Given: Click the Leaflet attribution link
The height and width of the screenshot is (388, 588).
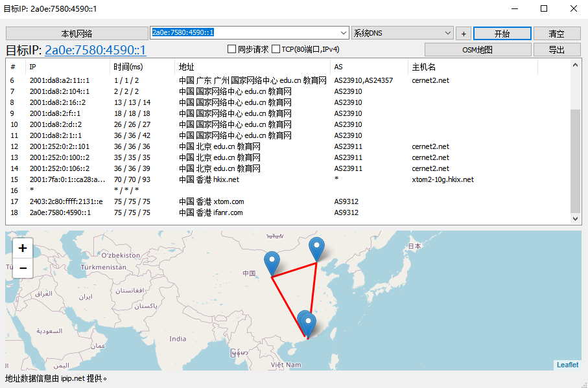Looking at the screenshot, I should point(567,365).
